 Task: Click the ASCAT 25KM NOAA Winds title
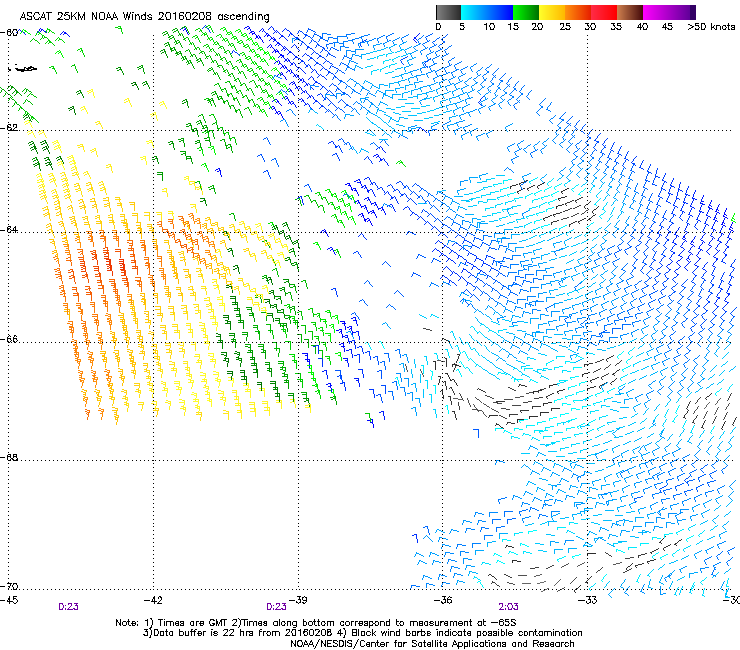(x=144, y=17)
